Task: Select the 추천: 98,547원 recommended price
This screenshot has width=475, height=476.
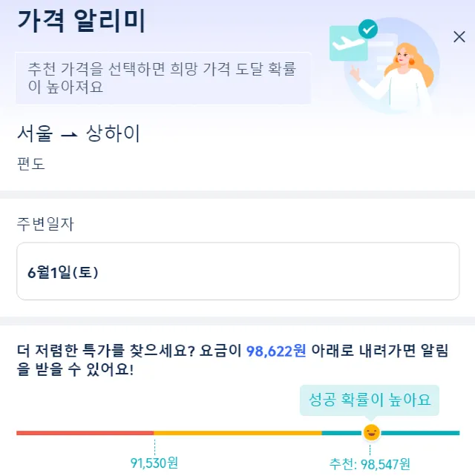Action: (x=370, y=464)
